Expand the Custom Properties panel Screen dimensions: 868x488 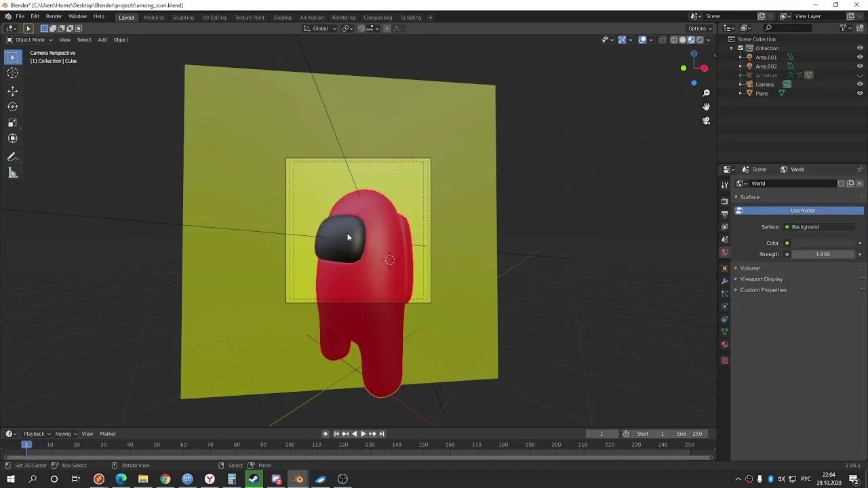(763, 290)
